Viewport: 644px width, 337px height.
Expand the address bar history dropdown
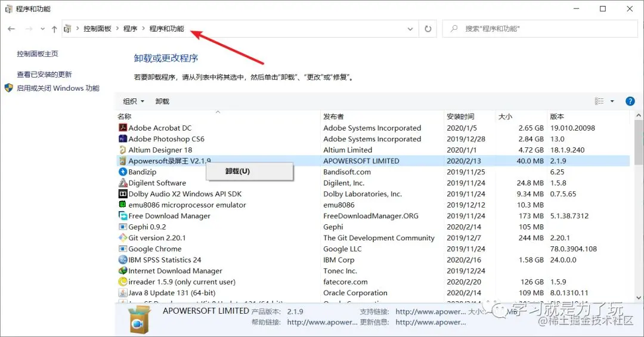coord(410,29)
